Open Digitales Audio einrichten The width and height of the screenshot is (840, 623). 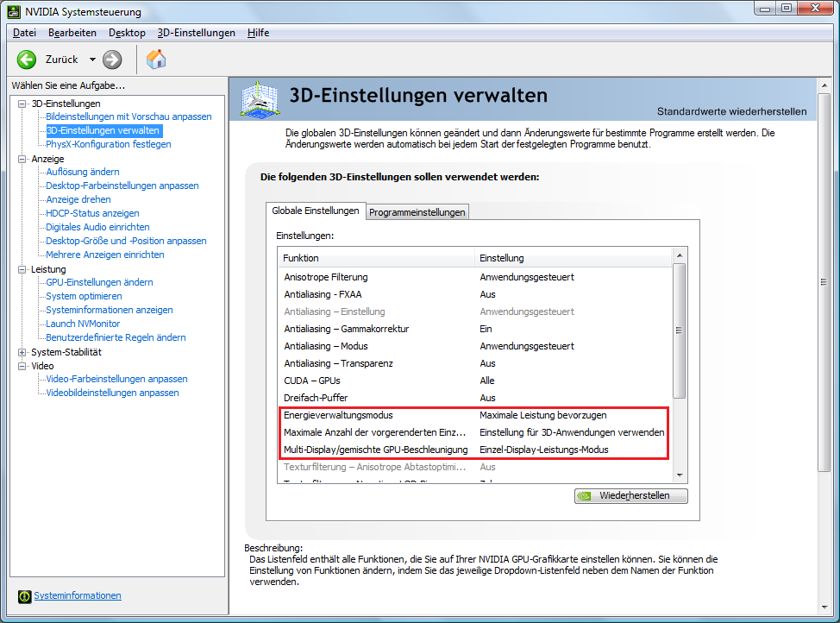(97, 227)
